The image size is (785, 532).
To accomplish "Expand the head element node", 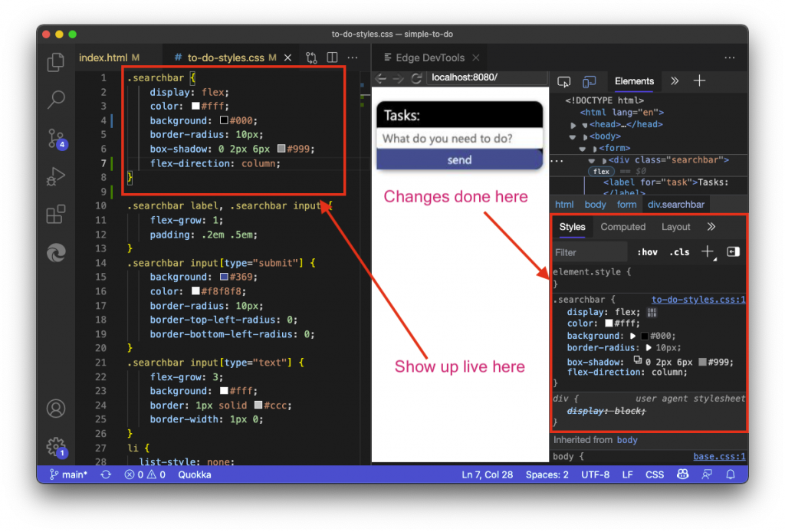I will 573,125.
